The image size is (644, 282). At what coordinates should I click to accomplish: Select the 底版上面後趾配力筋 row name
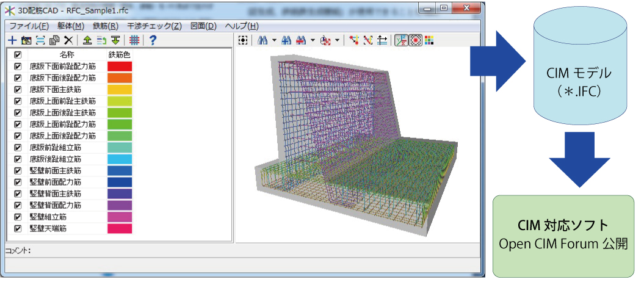(x=63, y=136)
